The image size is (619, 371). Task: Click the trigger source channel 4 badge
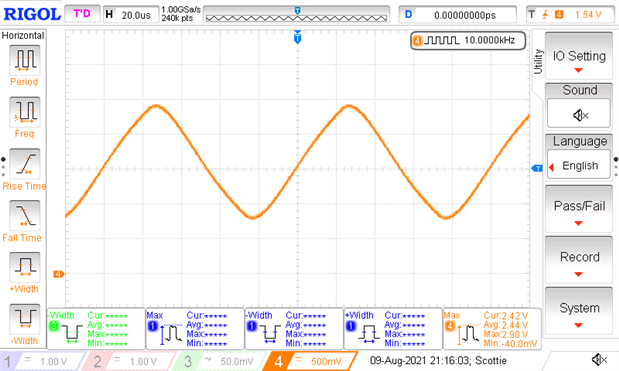(559, 15)
